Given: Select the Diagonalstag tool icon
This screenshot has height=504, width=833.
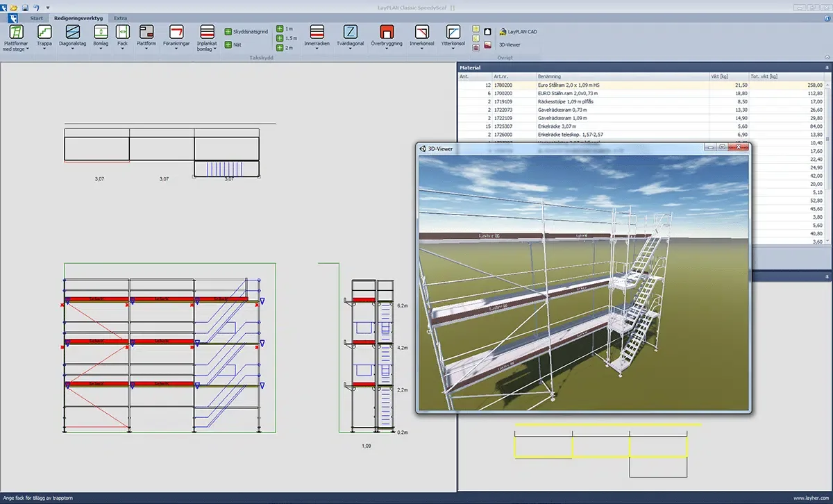Looking at the screenshot, I should tap(73, 32).
